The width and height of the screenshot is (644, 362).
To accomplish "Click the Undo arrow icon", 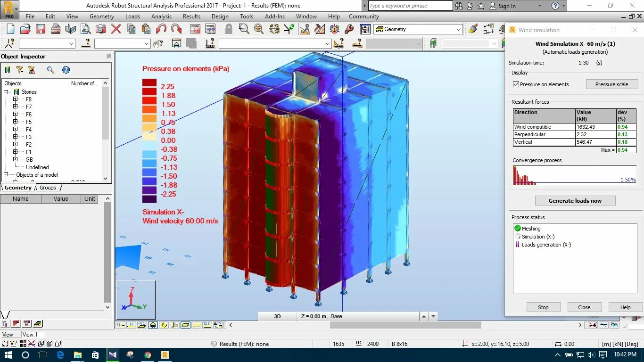I will click(x=161, y=29).
